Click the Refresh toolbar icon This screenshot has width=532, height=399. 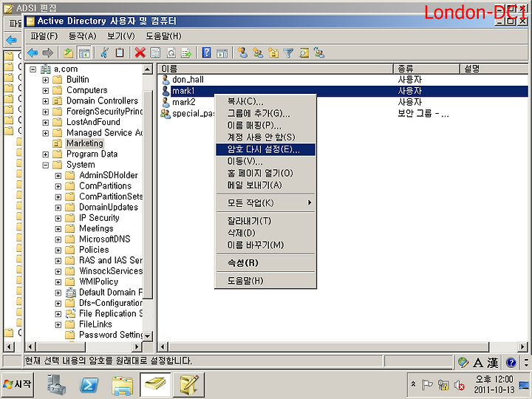(x=171, y=52)
